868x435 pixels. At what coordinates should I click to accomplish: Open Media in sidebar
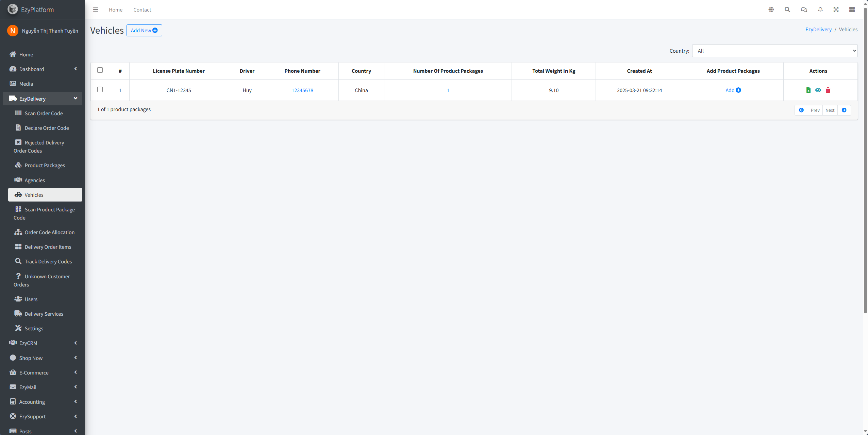click(43, 84)
